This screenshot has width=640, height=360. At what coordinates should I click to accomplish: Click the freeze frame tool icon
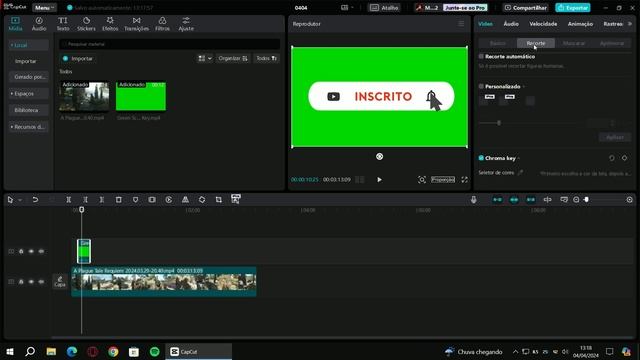(x=152, y=200)
